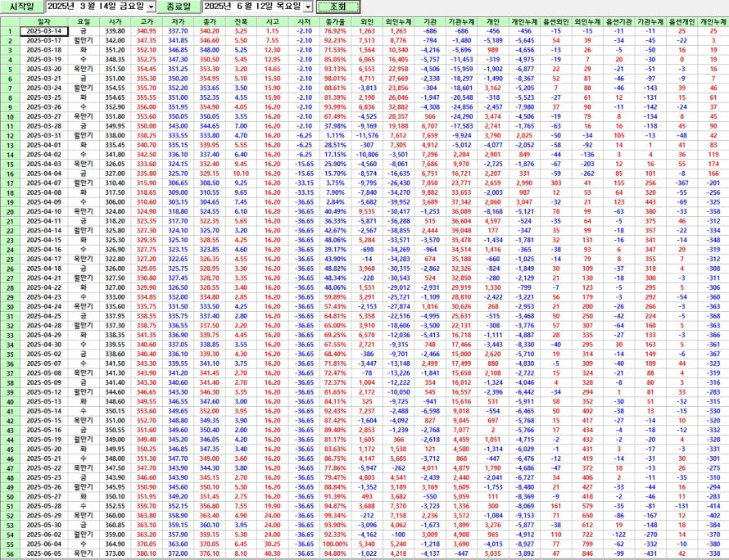Select the 종가율 column header
The height and width of the screenshot is (560, 729).
[x=335, y=22]
